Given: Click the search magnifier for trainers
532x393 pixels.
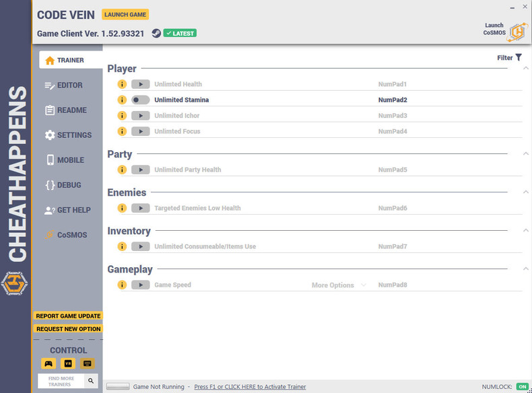Looking at the screenshot, I should (91, 381).
